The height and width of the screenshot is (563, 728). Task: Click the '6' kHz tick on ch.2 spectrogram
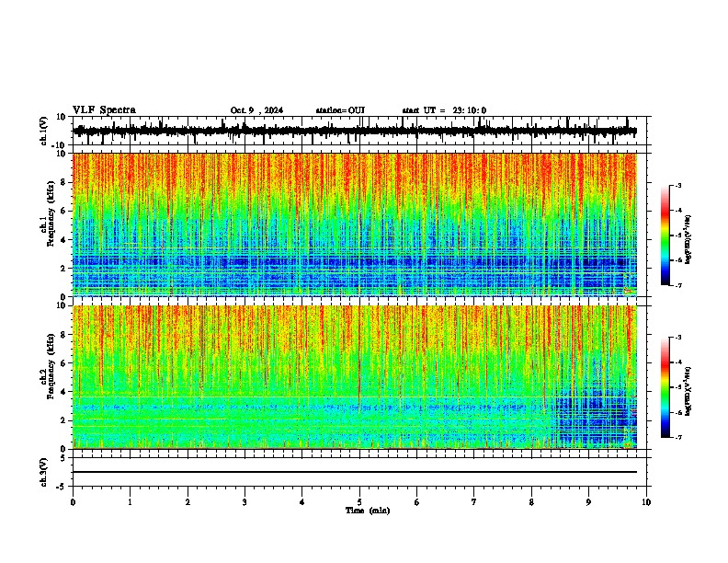(x=64, y=363)
